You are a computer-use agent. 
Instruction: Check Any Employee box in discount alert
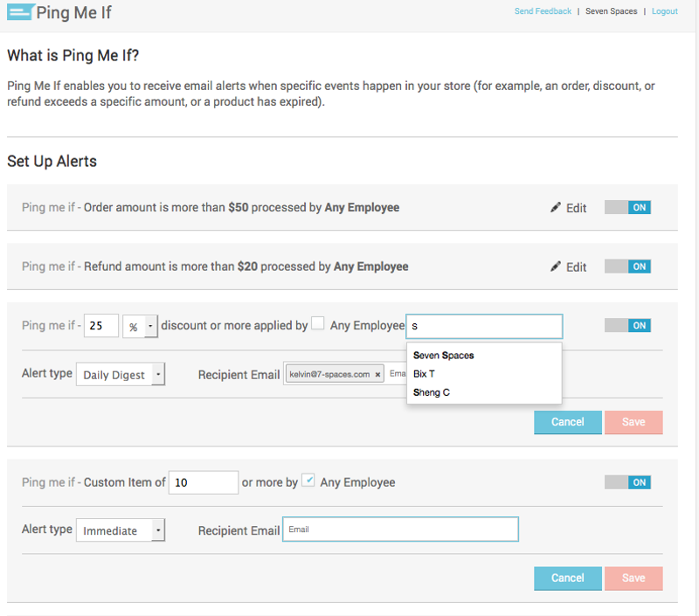point(318,324)
